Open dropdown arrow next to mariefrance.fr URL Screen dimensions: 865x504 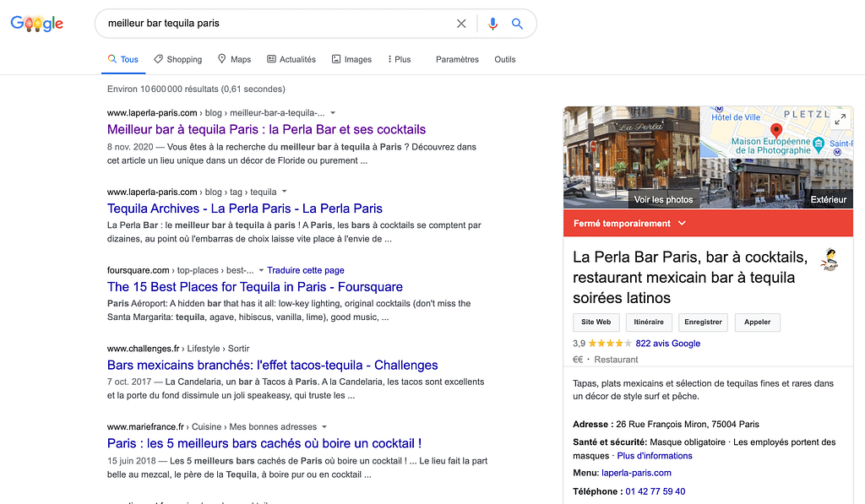coord(324,427)
